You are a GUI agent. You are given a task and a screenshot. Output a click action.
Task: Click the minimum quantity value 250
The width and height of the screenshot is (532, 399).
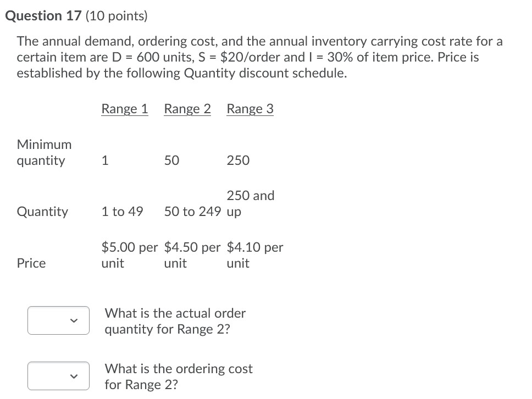click(x=239, y=160)
